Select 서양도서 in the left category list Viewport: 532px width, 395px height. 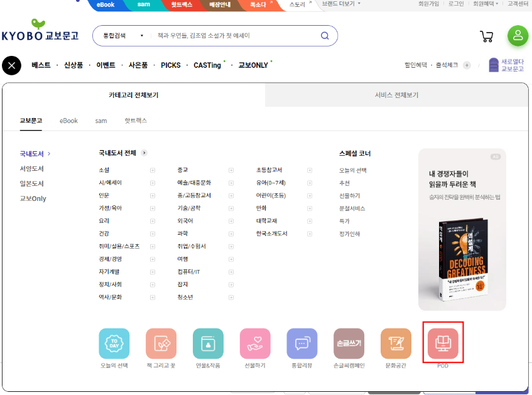[x=31, y=169]
